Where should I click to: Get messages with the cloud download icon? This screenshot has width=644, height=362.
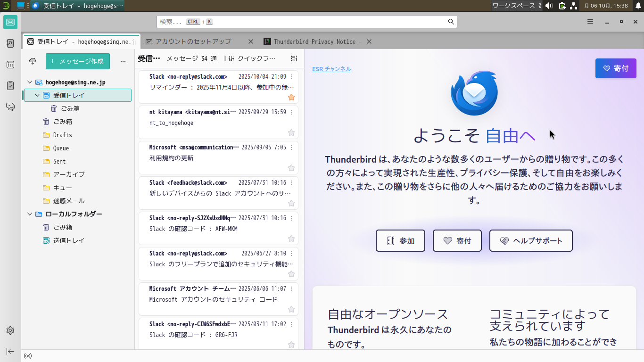pyautogui.click(x=33, y=61)
